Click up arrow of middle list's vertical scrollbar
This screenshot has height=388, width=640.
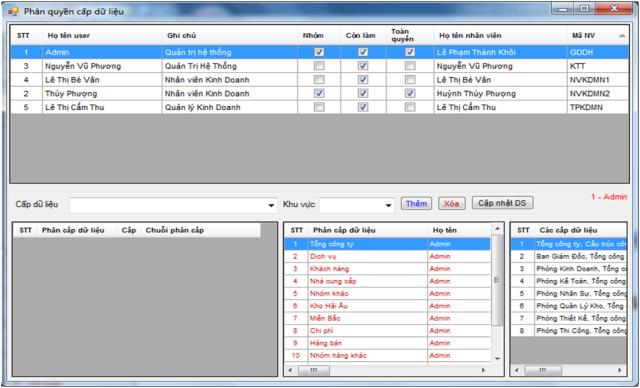pos(497,228)
